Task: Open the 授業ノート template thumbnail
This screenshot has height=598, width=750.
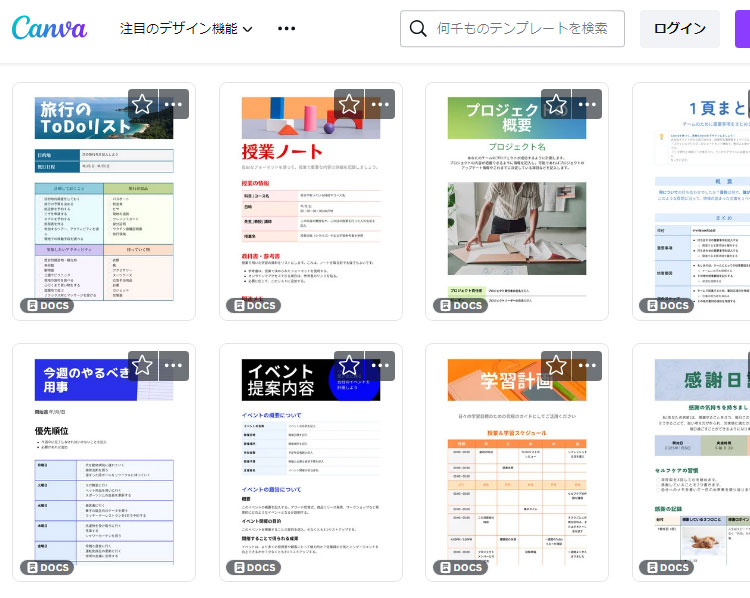Action: tap(310, 201)
